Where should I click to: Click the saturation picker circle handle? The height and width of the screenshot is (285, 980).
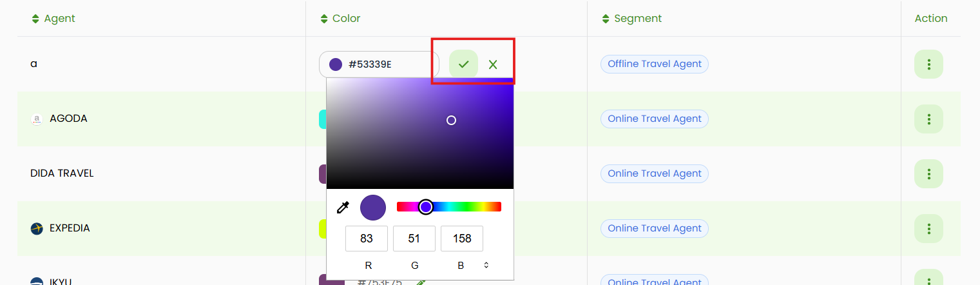[x=451, y=120]
